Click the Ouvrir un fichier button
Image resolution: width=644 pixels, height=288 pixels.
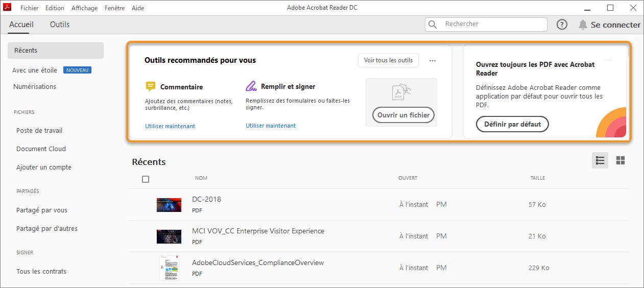click(x=403, y=115)
